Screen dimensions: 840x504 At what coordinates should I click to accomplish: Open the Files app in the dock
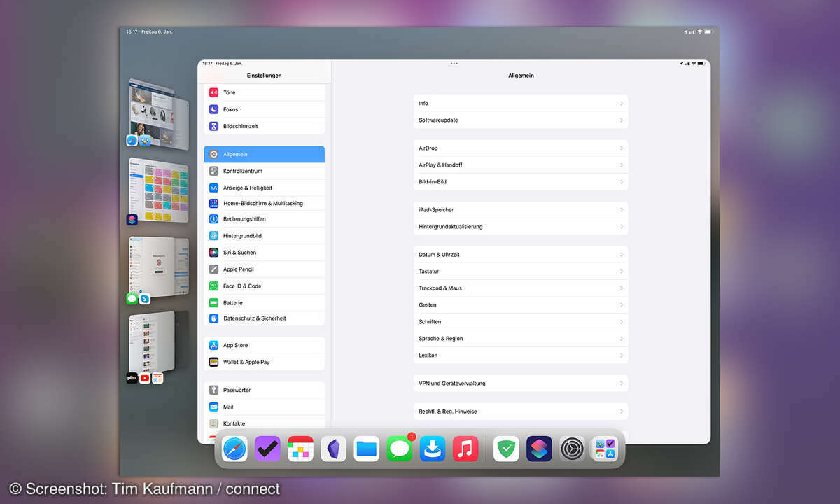tap(367, 449)
